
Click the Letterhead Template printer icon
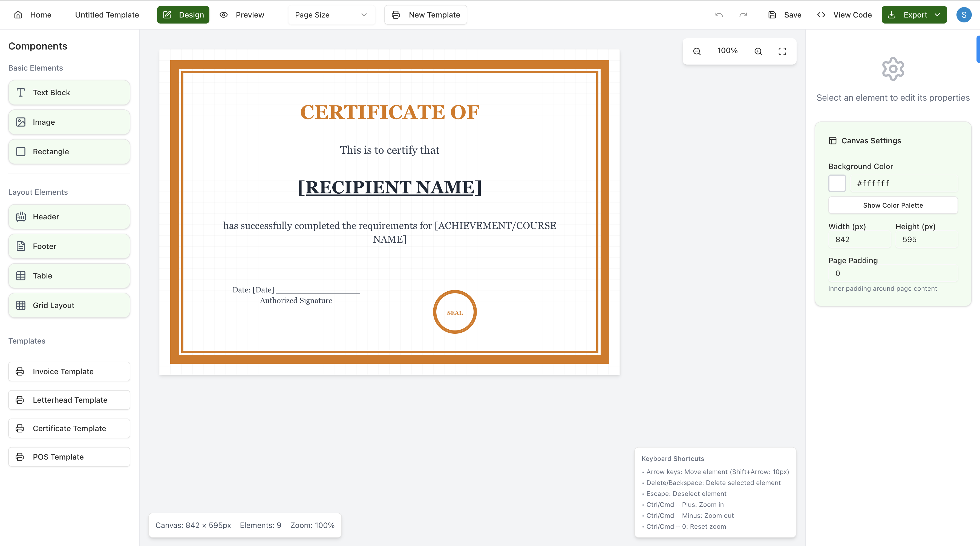coord(20,400)
